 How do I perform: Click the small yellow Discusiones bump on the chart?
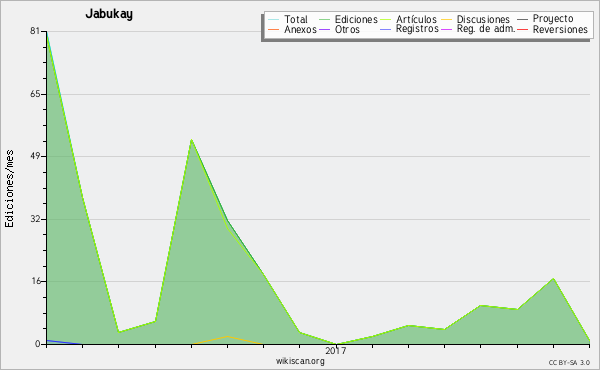(x=228, y=339)
